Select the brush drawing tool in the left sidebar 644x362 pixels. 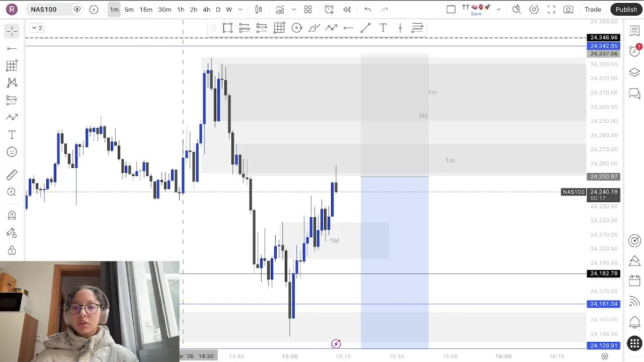tap(12, 117)
